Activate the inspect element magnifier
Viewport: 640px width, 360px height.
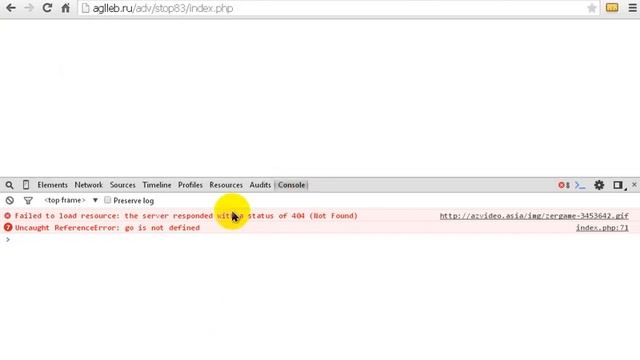[9, 185]
